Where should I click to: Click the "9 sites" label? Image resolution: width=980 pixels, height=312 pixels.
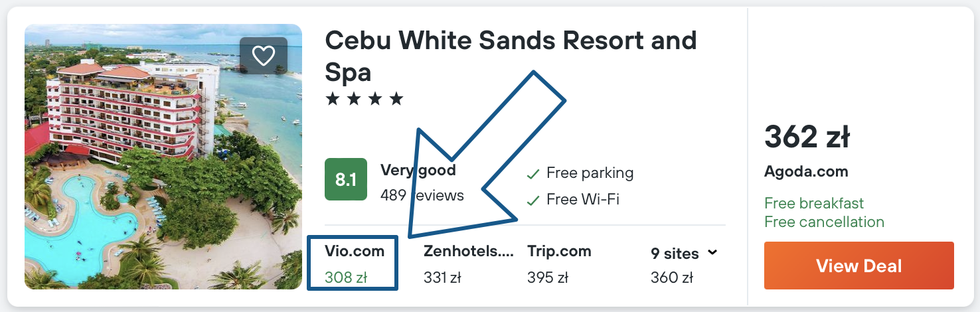point(675,254)
